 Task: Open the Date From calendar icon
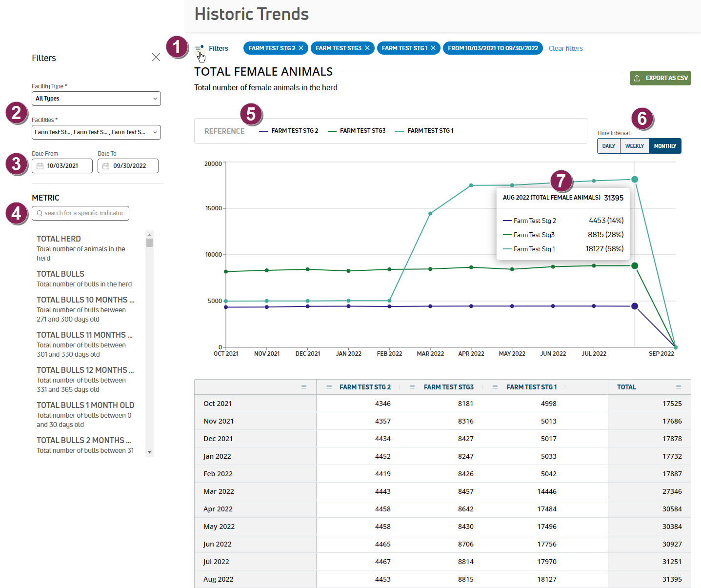[40, 166]
